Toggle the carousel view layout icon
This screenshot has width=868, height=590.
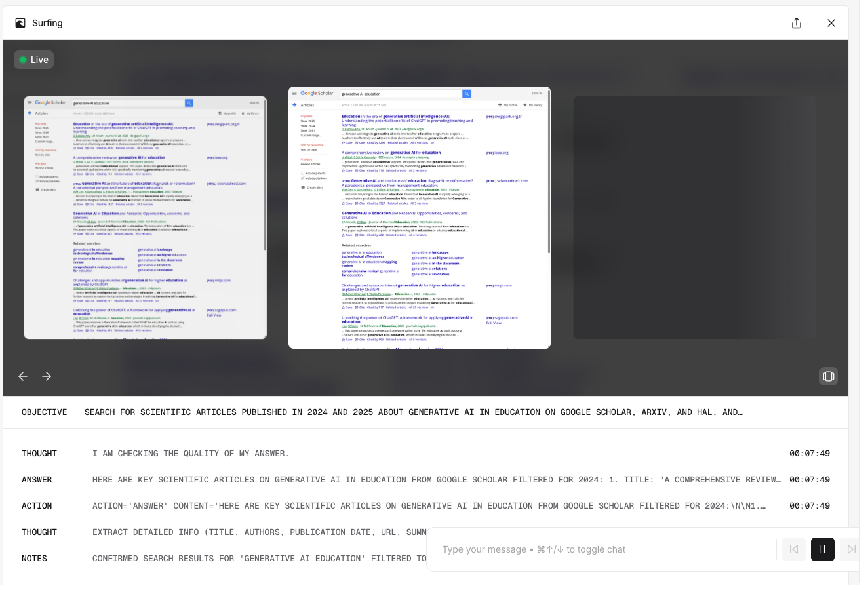click(x=829, y=376)
